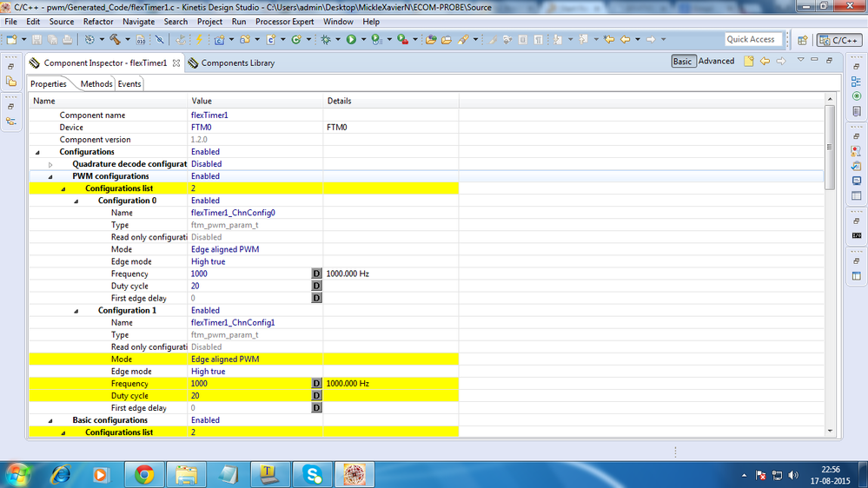Image resolution: width=868 pixels, height=488 pixels.
Task: Open Internet Explorer from taskbar
Action: [60, 475]
